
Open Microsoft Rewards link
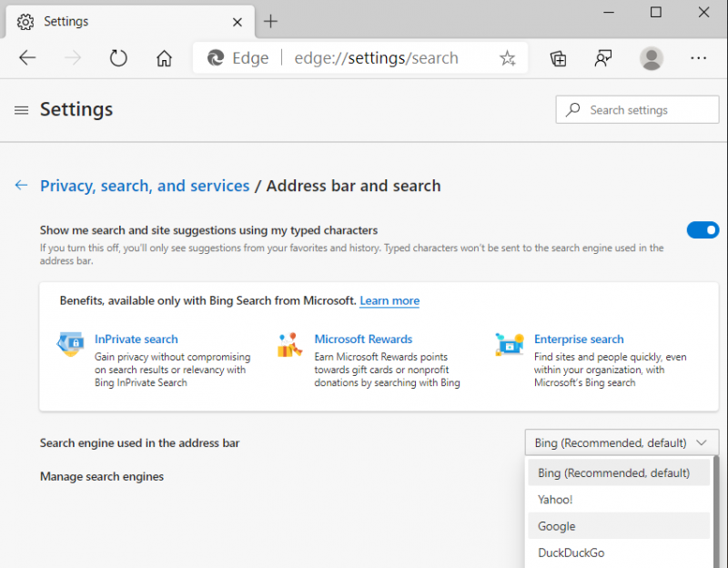[363, 339]
